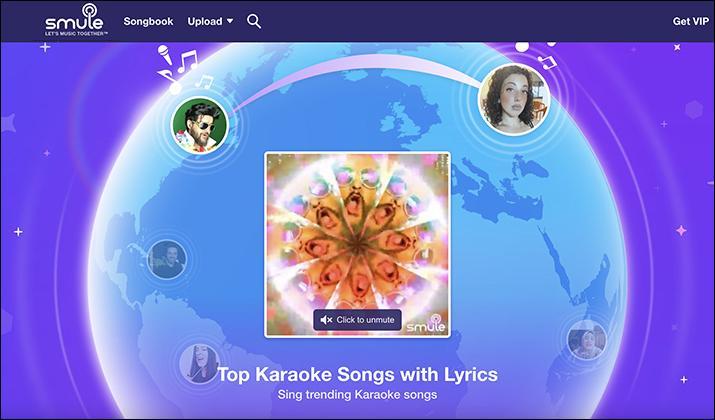The height and width of the screenshot is (420, 715).
Task: Open the Smule logo home link
Action: tap(76, 20)
